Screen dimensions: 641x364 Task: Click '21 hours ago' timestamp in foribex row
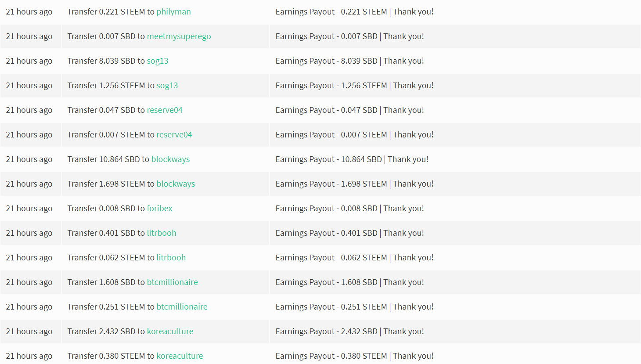click(x=29, y=209)
